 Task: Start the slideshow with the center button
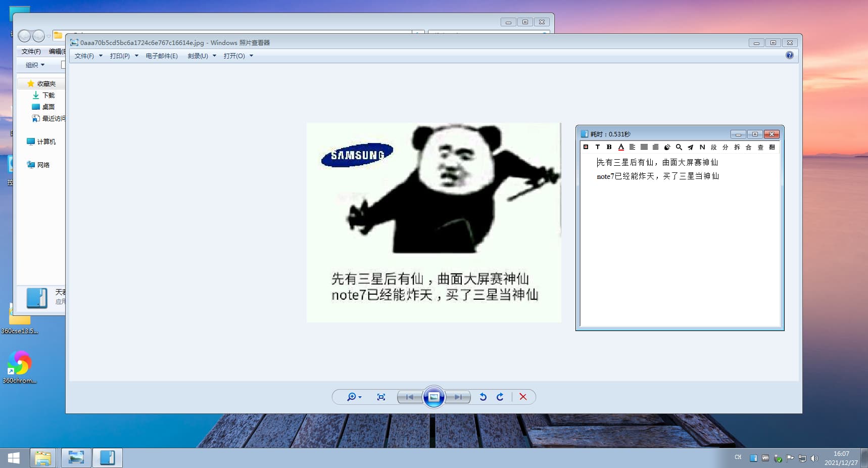[433, 397]
